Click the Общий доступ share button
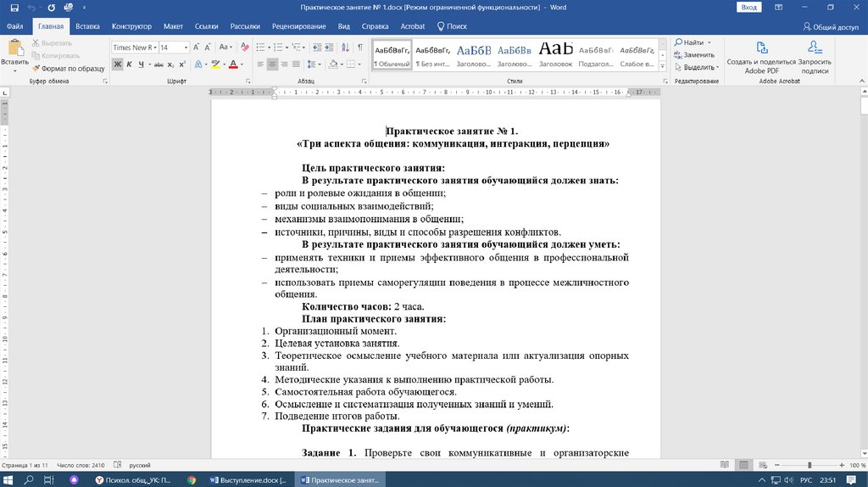Screen dimensions: 868x487 [830, 26]
